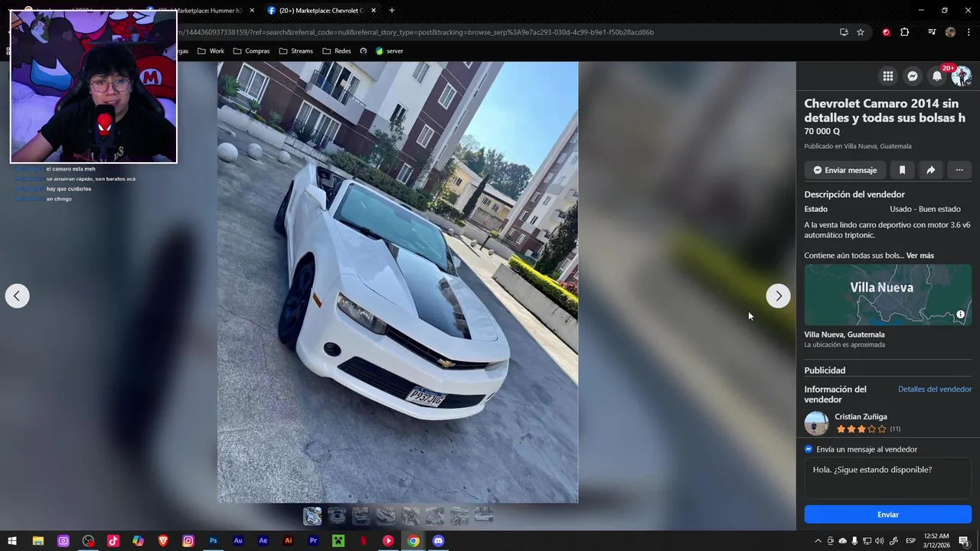This screenshot has height=551, width=980.
Task: Open seller Cristian Zuñiga's profile name
Action: tap(861, 417)
